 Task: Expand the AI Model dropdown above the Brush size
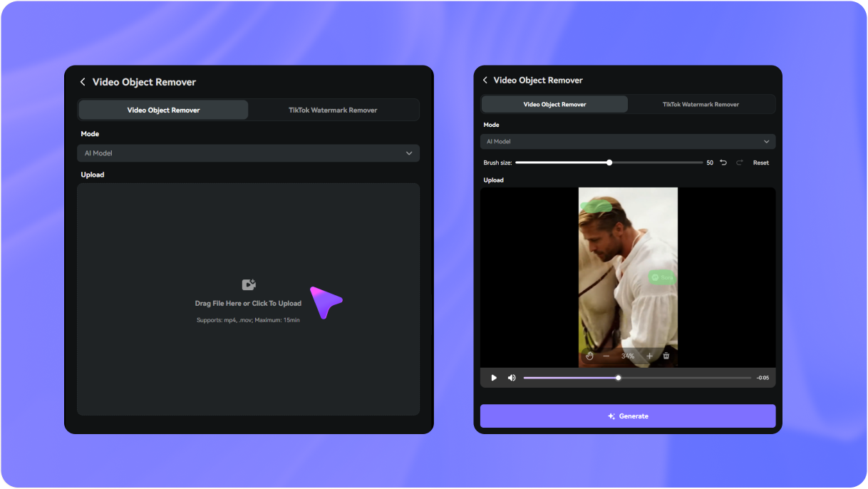627,142
